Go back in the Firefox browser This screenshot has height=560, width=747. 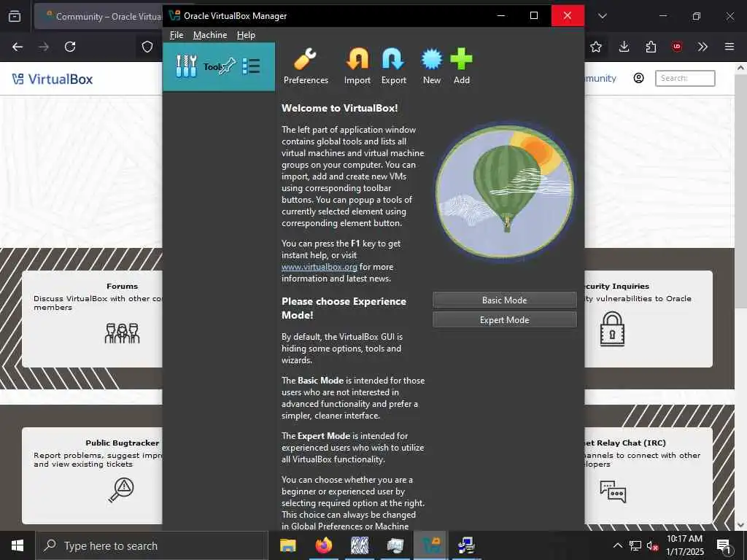click(x=18, y=47)
